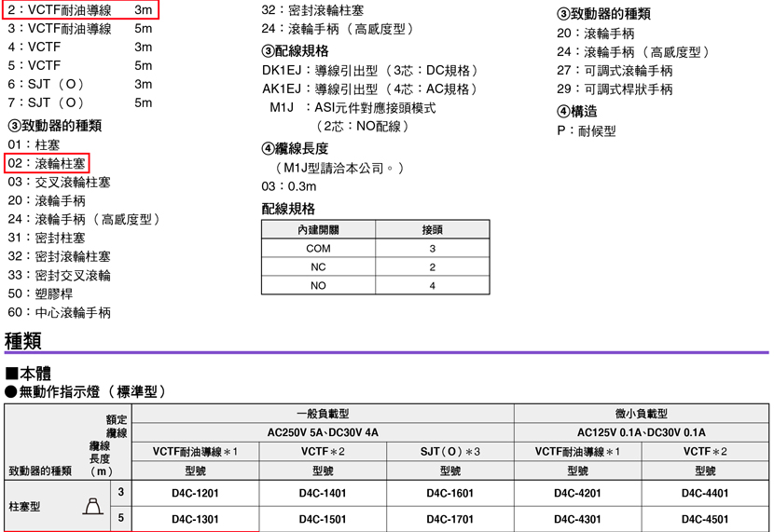Click the '4：VCTF 3m' entry

[x=80, y=48]
